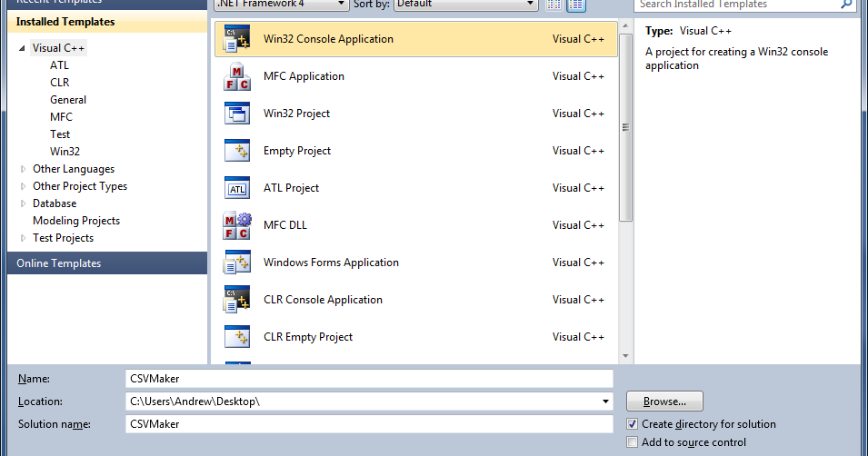The width and height of the screenshot is (868, 456).
Task: Select General under Visual C++
Action: pyautogui.click(x=68, y=100)
